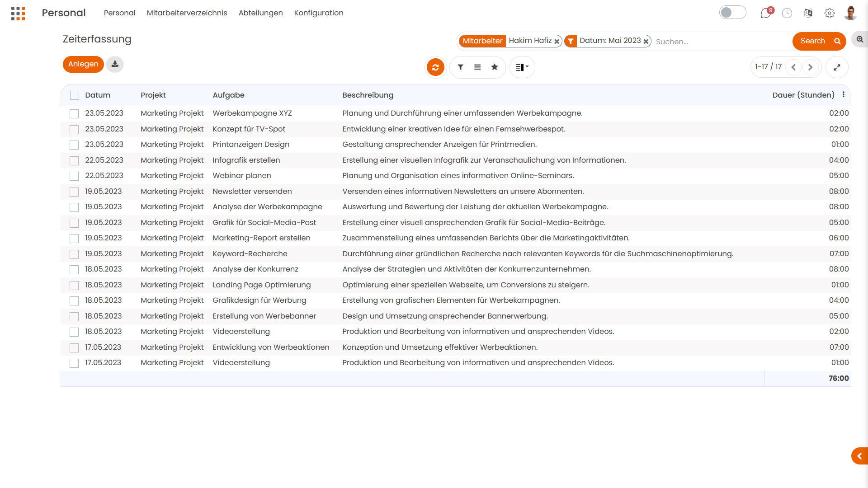Open the Analyse der Werbekampagne entry
868x488 pixels.
pyautogui.click(x=267, y=207)
